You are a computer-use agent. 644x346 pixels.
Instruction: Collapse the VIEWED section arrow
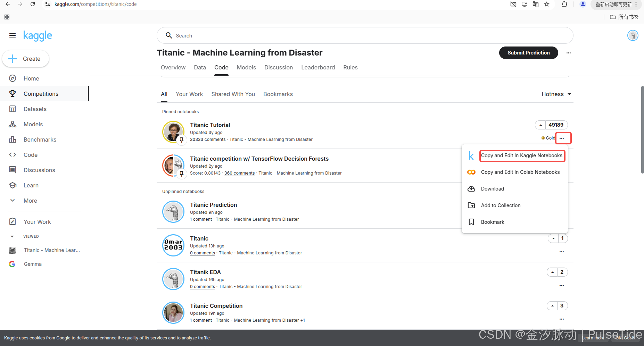point(12,236)
